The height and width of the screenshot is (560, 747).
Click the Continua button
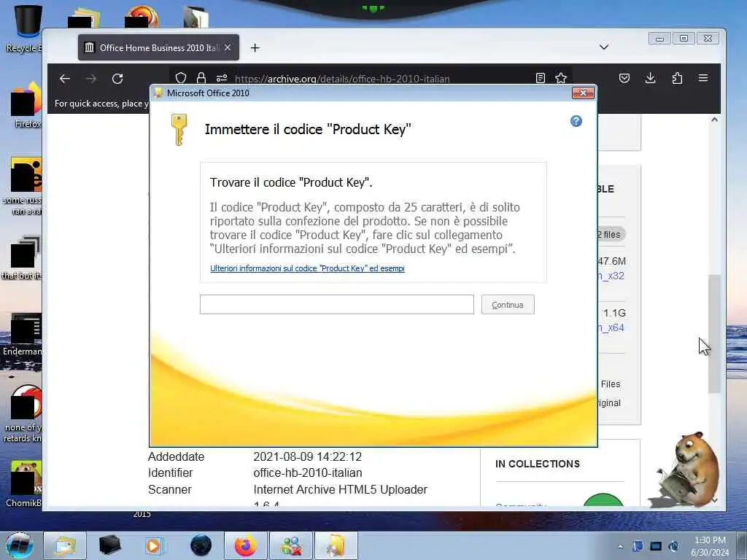(x=508, y=305)
